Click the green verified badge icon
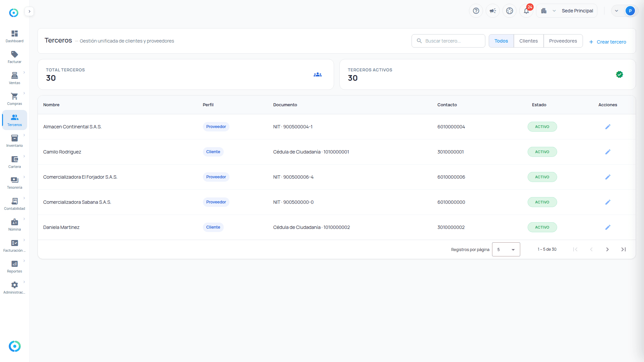The height and width of the screenshot is (362, 644). pyautogui.click(x=620, y=74)
